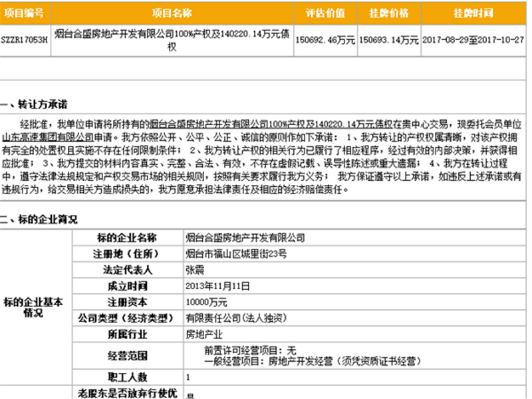Screen dimensions: 532x399
Task: Click underlined 烟台合盛…债权 text in commitment paragraph
Action: (x=271, y=124)
